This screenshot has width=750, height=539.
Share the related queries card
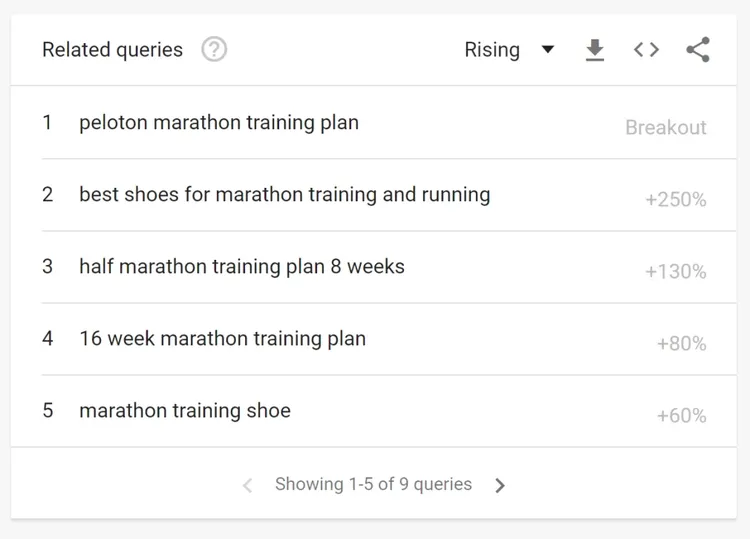click(x=698, y=50)
